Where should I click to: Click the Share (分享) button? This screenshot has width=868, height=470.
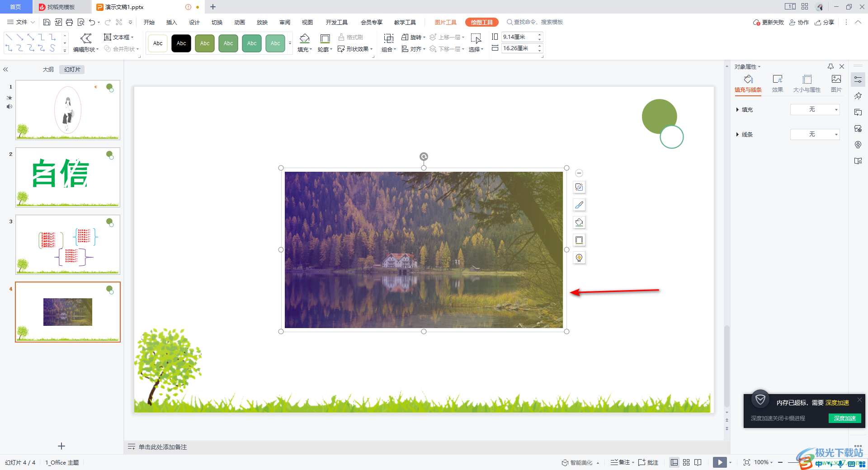click(824, 22)
